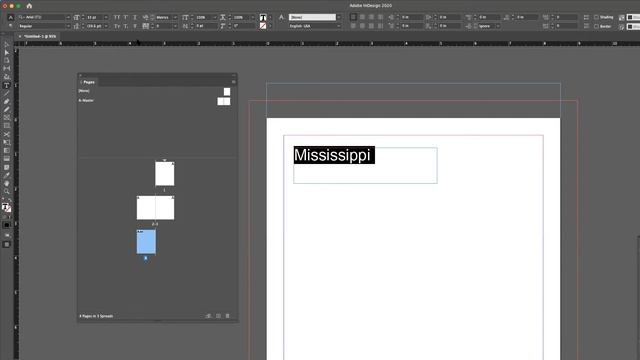The height and width of the screenshot is (360, 640).
Task: Toggle Underline formatting
Action: 135,17
